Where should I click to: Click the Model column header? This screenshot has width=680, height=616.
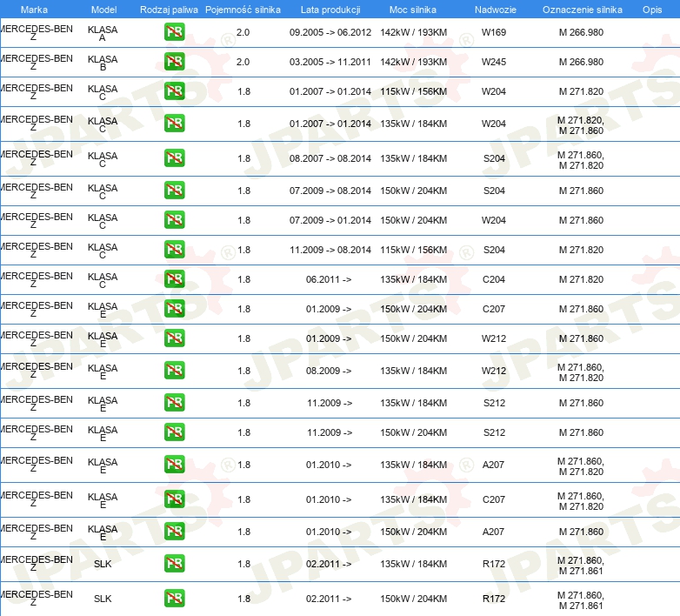[x=103, y=10]
